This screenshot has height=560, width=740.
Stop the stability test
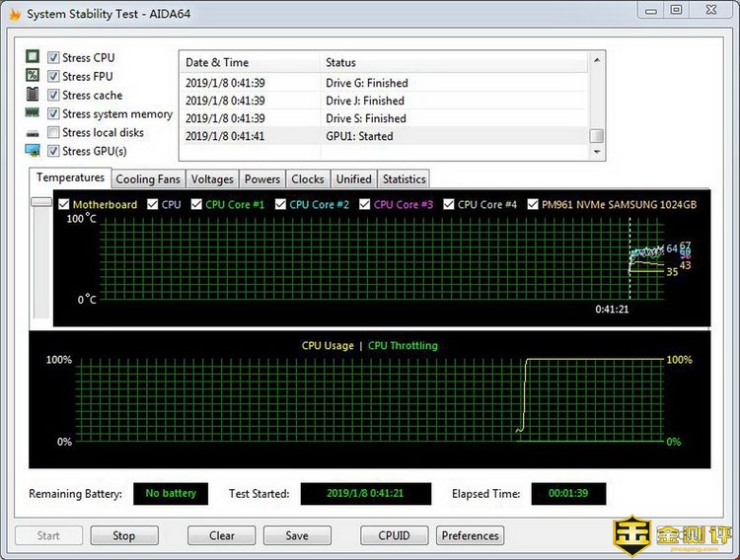[x=124, y=535]
